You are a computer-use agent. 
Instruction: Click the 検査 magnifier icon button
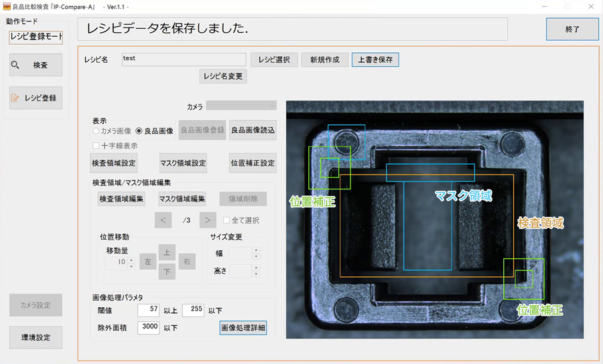[x=36, y=65]
